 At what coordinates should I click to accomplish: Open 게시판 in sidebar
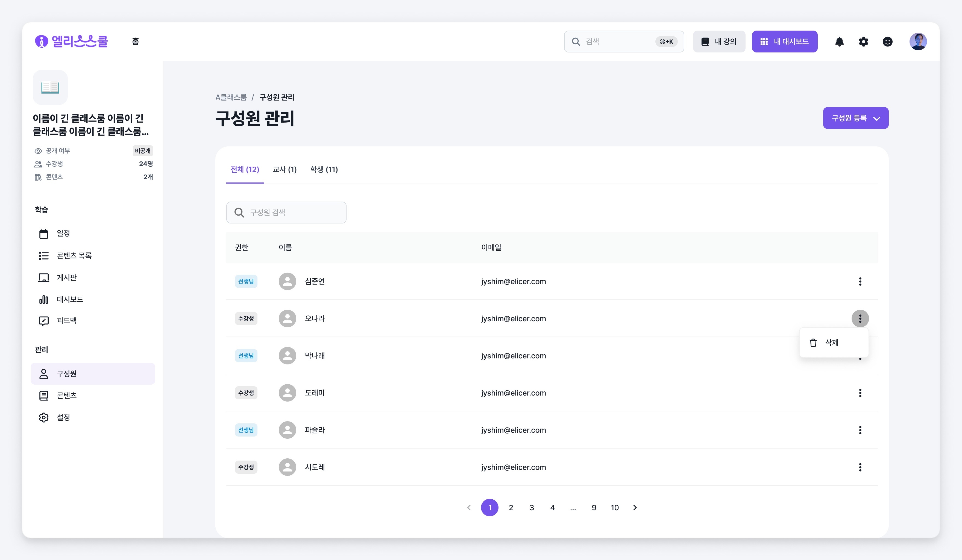point(66,277)
